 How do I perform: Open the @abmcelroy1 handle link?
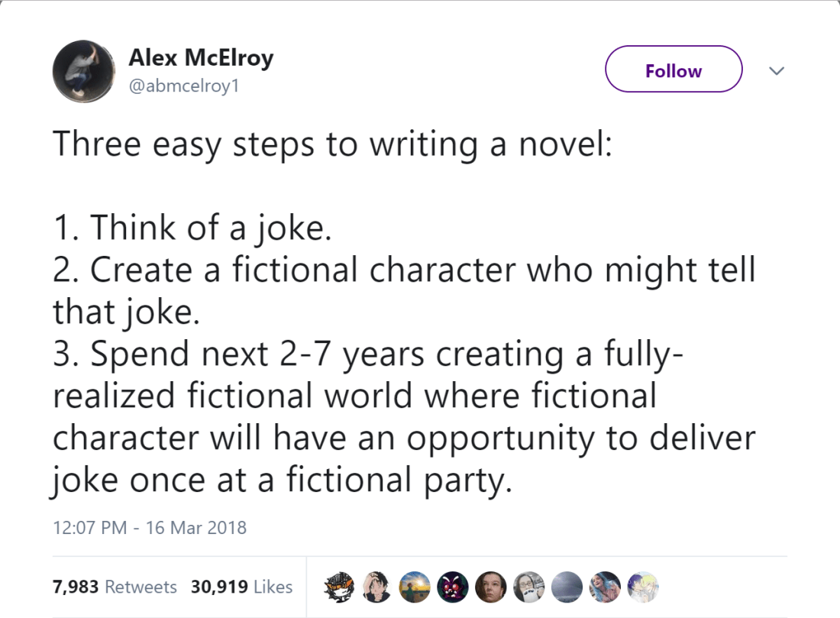(184, 86)
